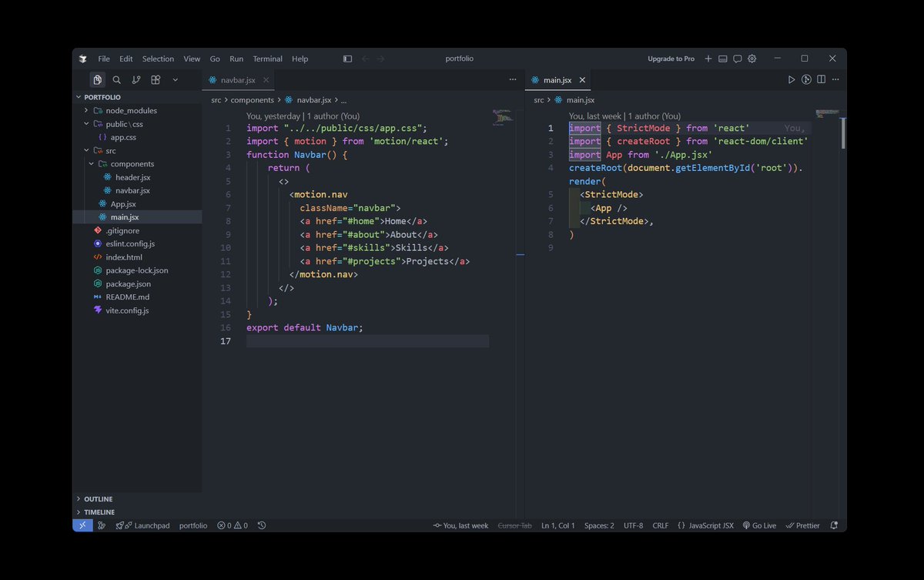Viewport: 924px width, 580px height.
Task: Collapse the public\css folder
Action: [x=137, y=124]
